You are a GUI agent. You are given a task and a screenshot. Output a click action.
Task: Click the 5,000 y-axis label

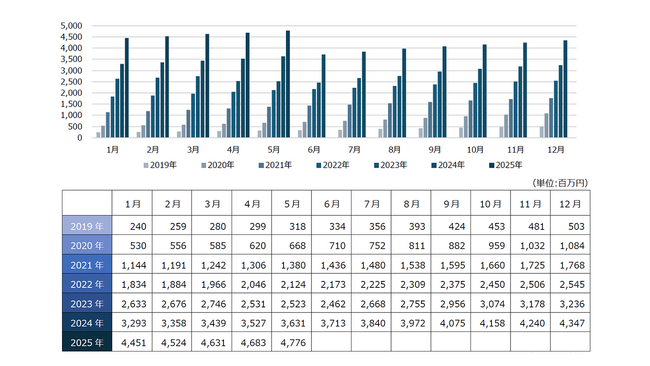(71, 26)
